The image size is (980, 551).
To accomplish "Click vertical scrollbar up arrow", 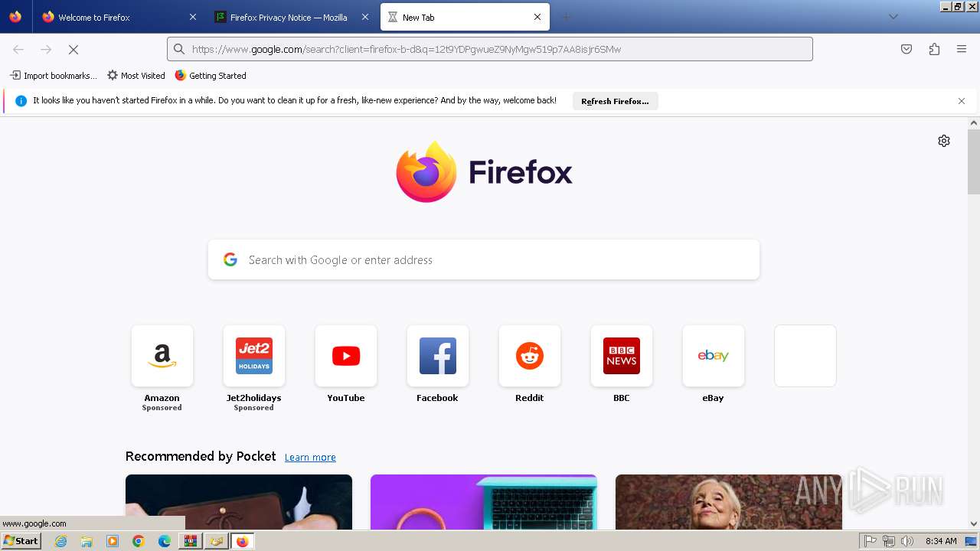I will coord(974,122).
